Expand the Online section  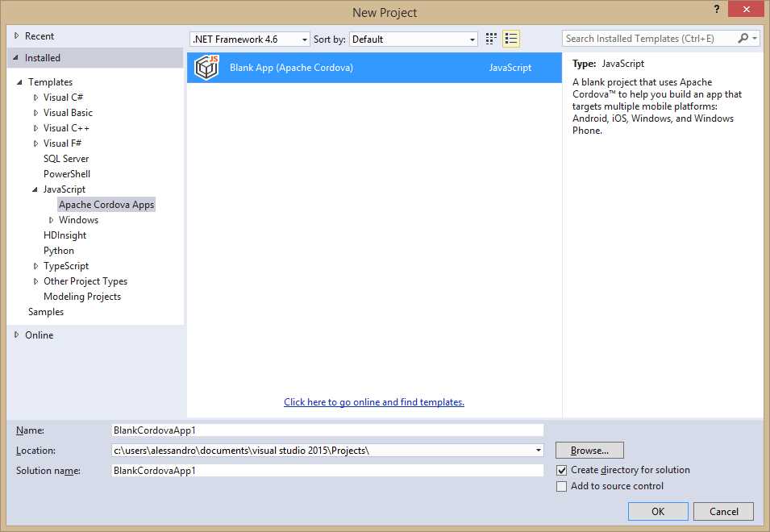[x=16, y=335]
